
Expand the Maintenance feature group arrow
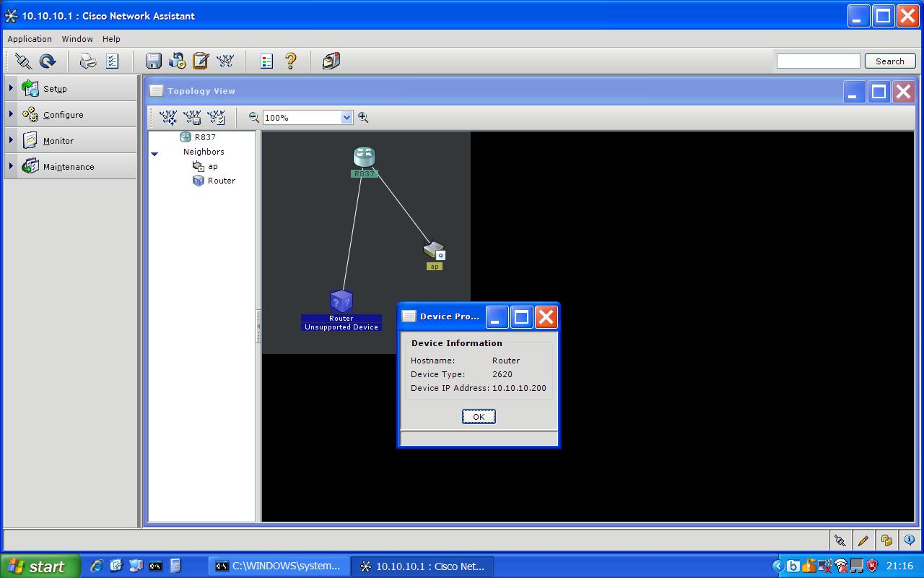(11, 166)
